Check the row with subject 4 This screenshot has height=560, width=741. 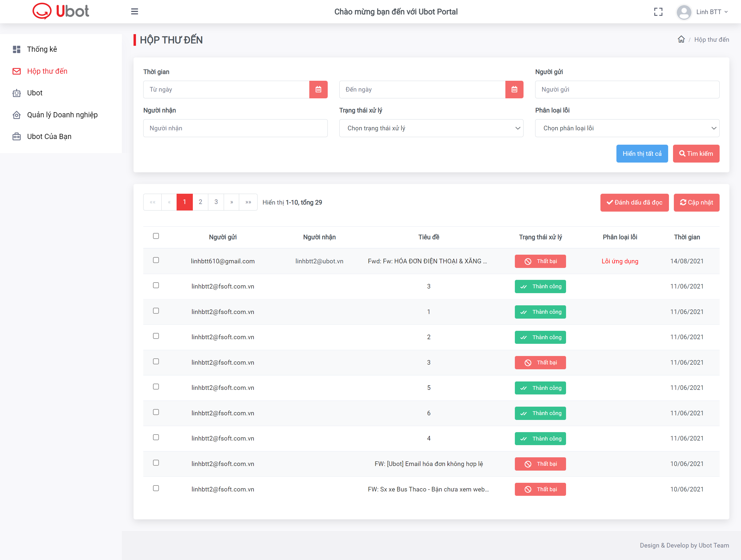click(156, 437)
